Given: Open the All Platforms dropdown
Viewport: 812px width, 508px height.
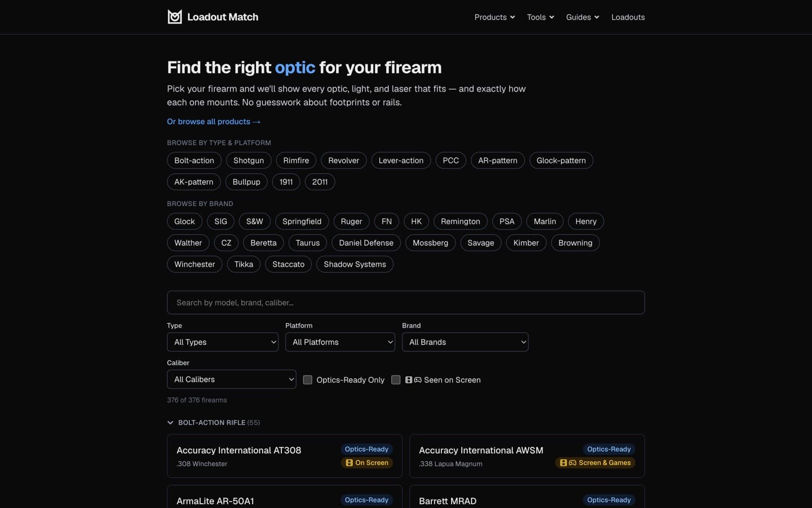Looking at the screenshot, I should [340, 342].
